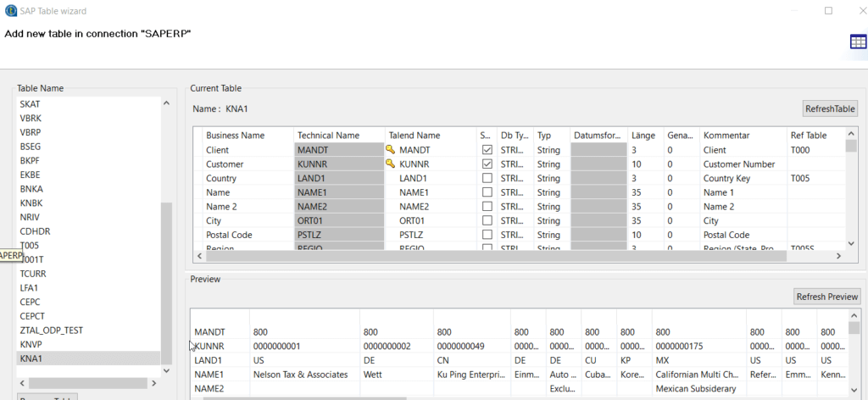Click the table icon at top right
The image size is (868, 400).
click(x=859, y=42)
